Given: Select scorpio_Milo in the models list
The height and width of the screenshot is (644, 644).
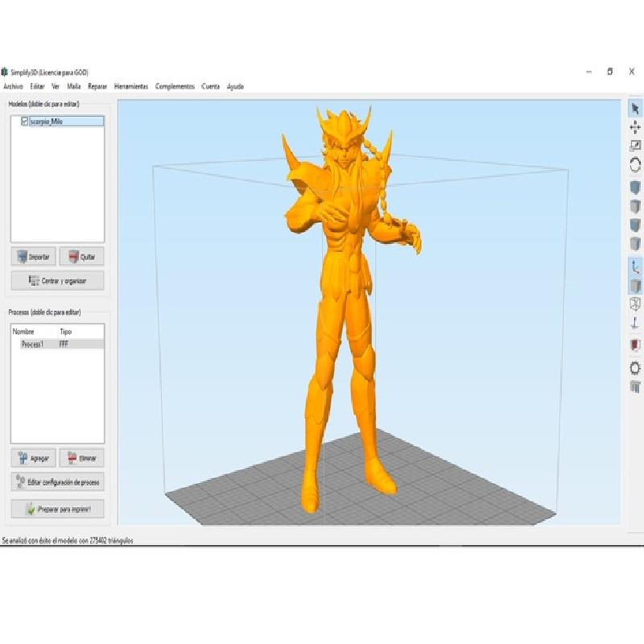Looking at the screenshot, I should [x=47, y=122].
